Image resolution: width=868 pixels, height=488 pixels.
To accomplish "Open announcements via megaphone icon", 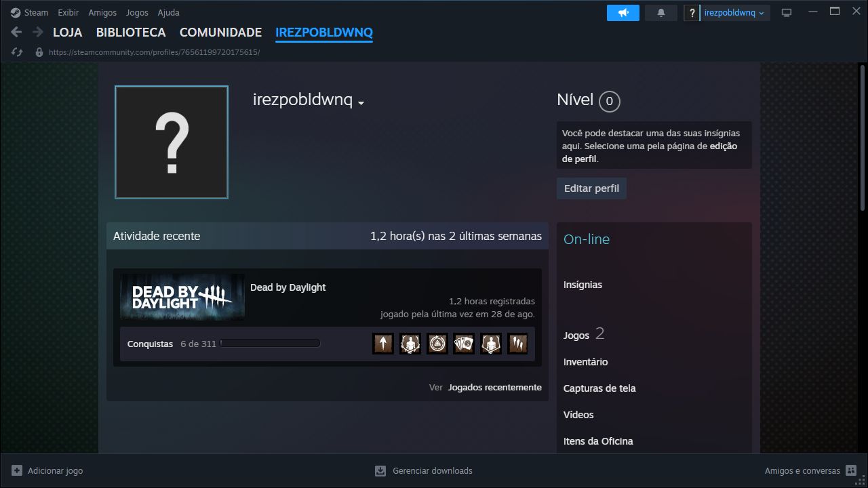I will (x=623, y=13).
